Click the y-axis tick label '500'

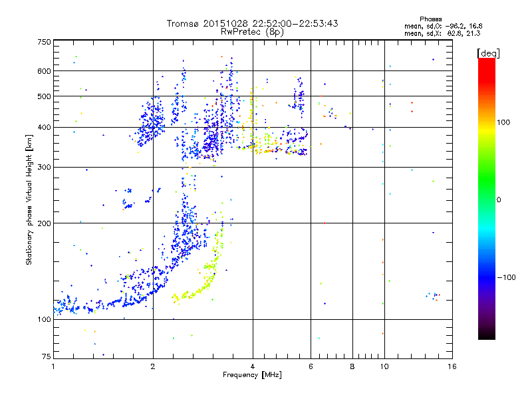[x=44, y=96]
